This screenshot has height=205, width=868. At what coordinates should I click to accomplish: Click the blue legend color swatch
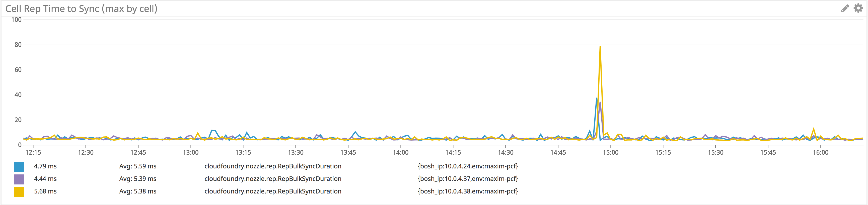coord(19,167)
